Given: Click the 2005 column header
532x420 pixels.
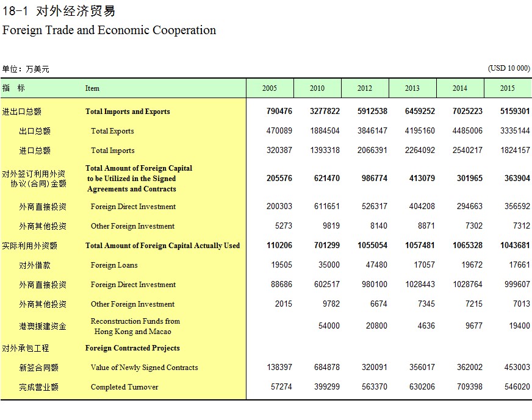Looking at the screenshot, I should (270, 88).
